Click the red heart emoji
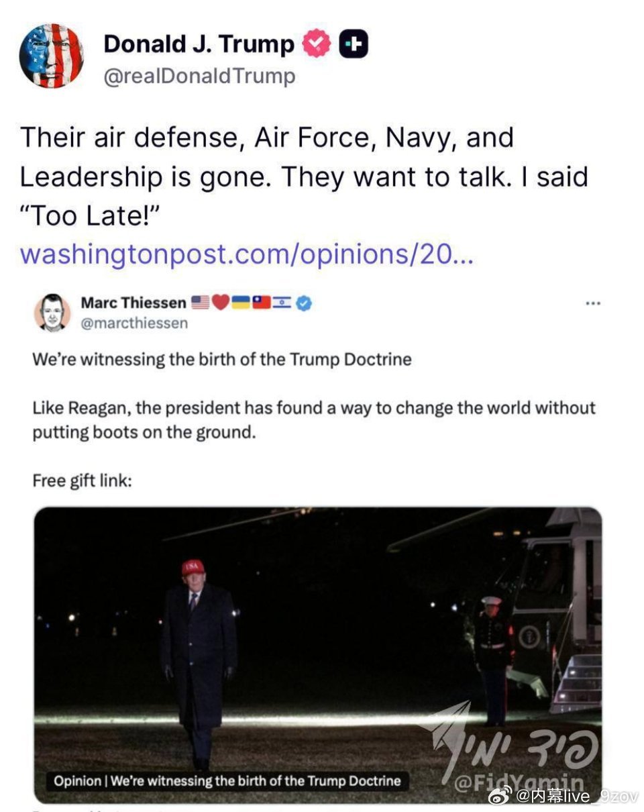The image size is (644, 812). 221,303
